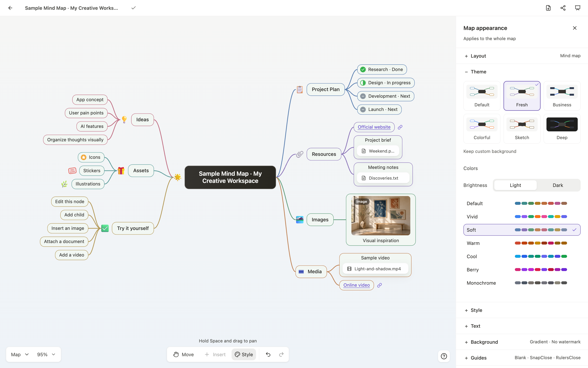
Task: Open the Discoveries.txt attachment
Action: coord(383,178)
